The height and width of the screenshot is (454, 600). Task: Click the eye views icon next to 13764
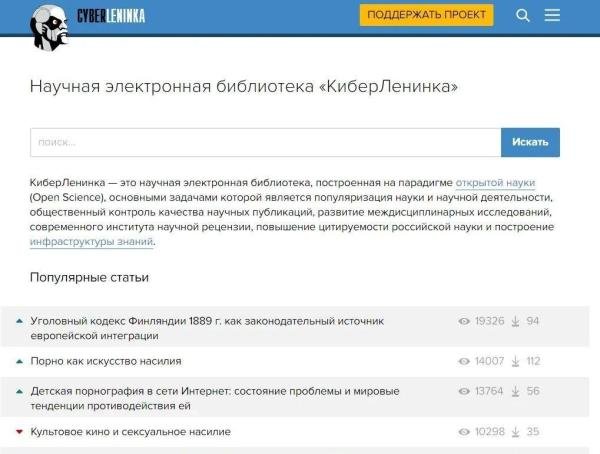464,391
